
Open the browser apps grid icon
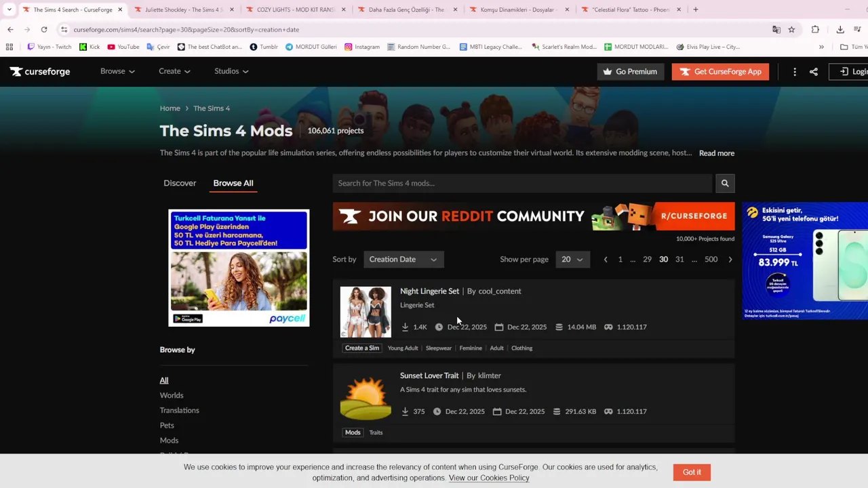9,47
